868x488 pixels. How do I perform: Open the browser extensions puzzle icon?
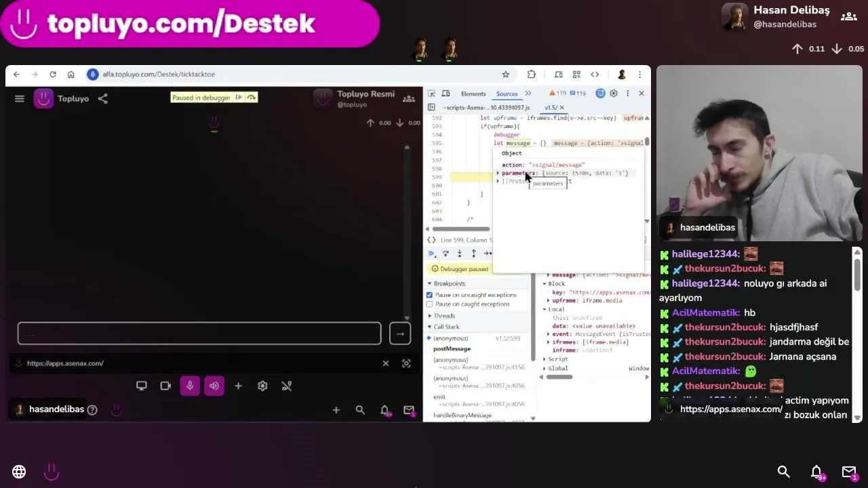click(x=532, y=75)
